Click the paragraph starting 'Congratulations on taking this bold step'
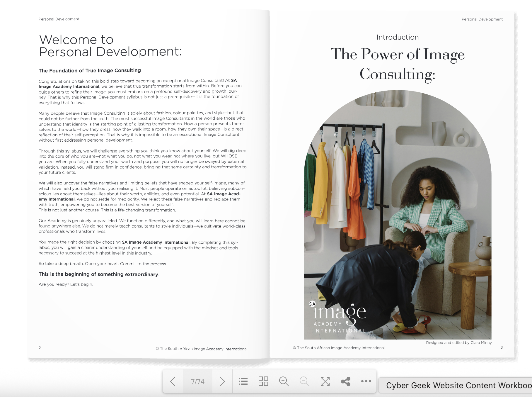Viewport: 532px width, 397px height. (140, 91)
